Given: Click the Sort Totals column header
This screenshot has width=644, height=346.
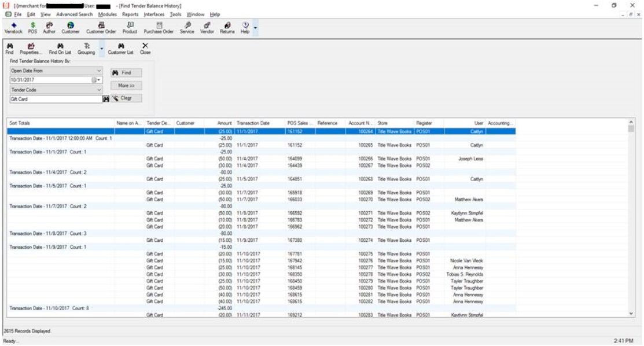Looking at the screenshot, I should (60, 123).
